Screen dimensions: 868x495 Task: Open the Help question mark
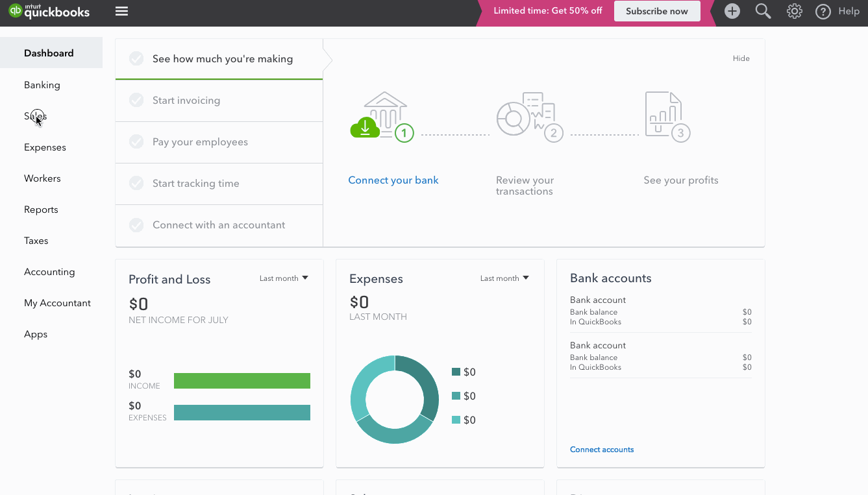pos(823,11)
